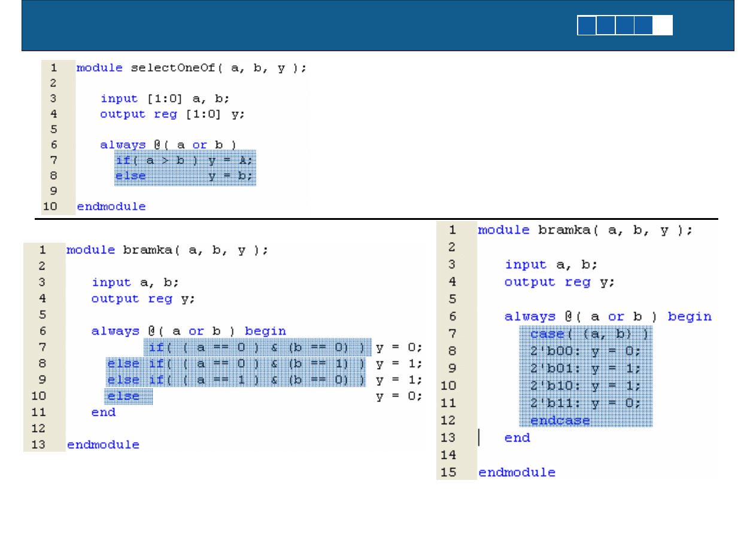
Task: Click first 'if( ( a == 0 ) & (b == 0) )' condition
Action: coord(257,347)
